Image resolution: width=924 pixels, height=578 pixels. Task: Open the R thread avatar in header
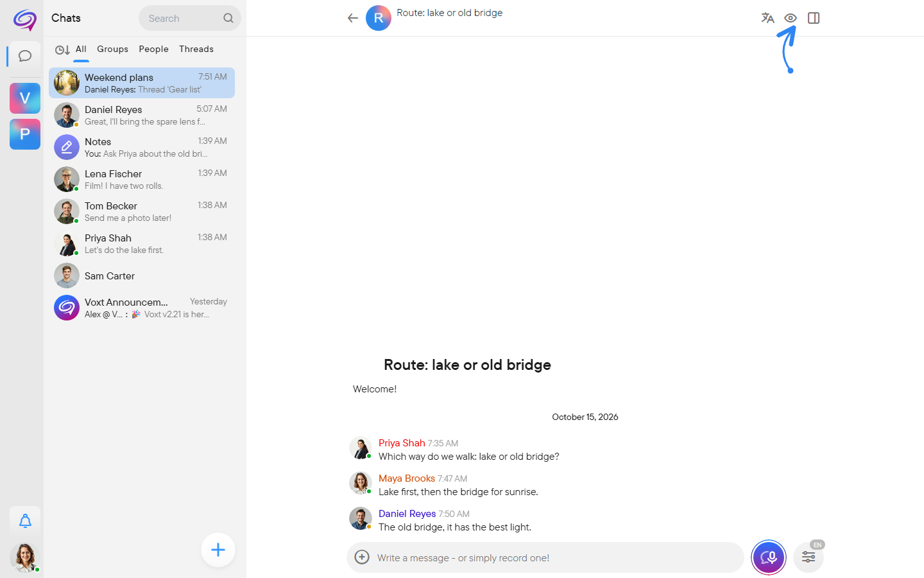click(379, 18)
